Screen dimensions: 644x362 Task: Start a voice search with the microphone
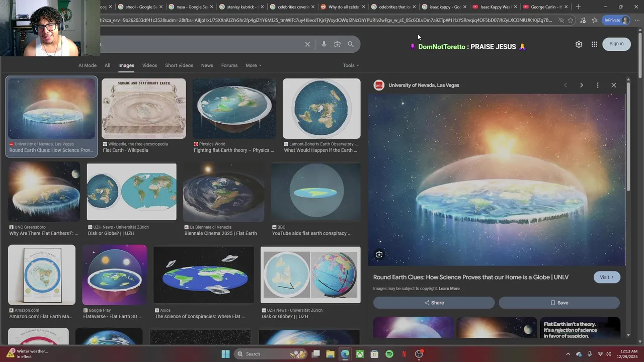324,44
